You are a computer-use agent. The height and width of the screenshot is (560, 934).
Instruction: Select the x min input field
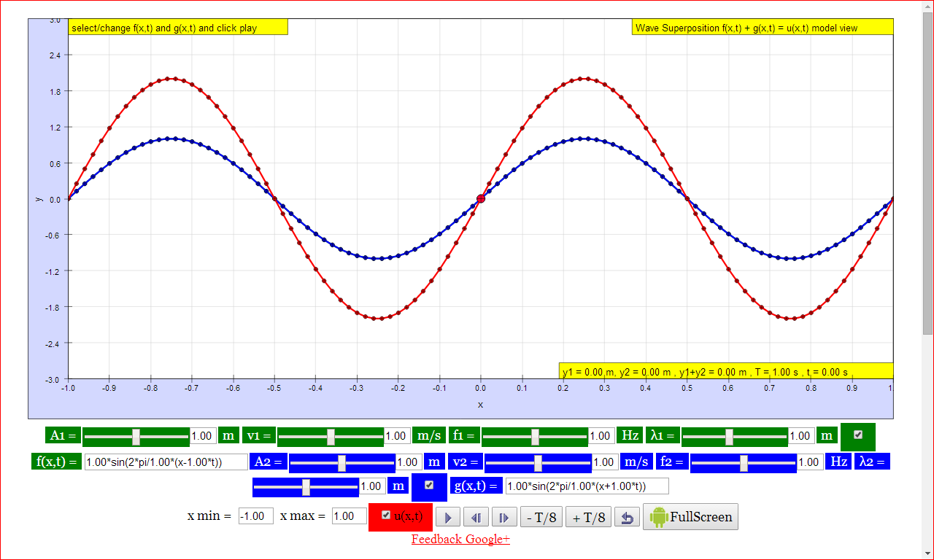pos(255,516)
